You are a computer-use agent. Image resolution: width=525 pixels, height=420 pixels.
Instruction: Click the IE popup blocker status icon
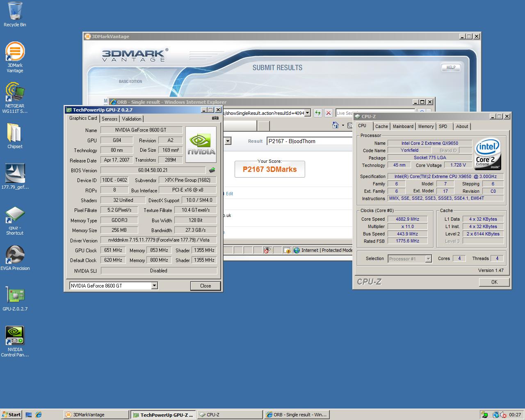pos(267,250)
